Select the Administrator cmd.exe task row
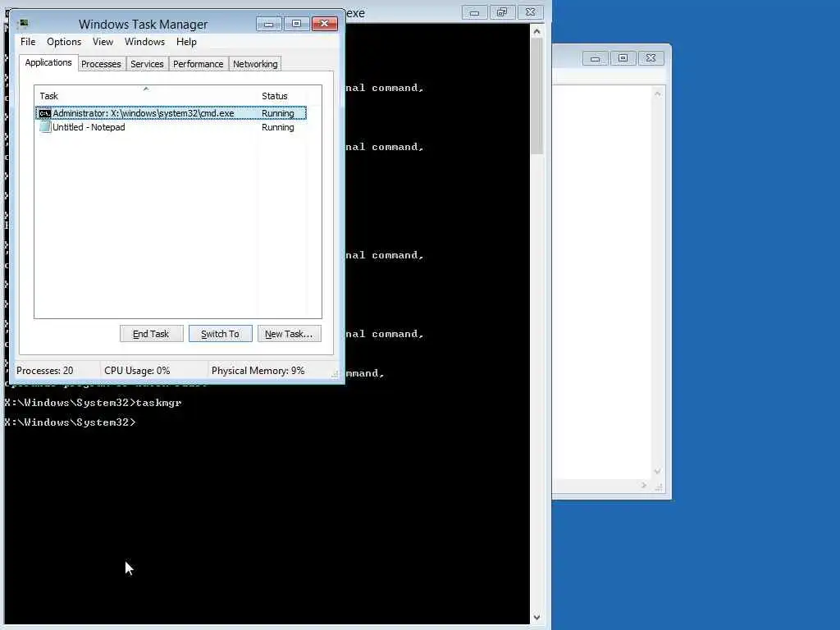The image size is (840, 630). (x=171, y=113)
